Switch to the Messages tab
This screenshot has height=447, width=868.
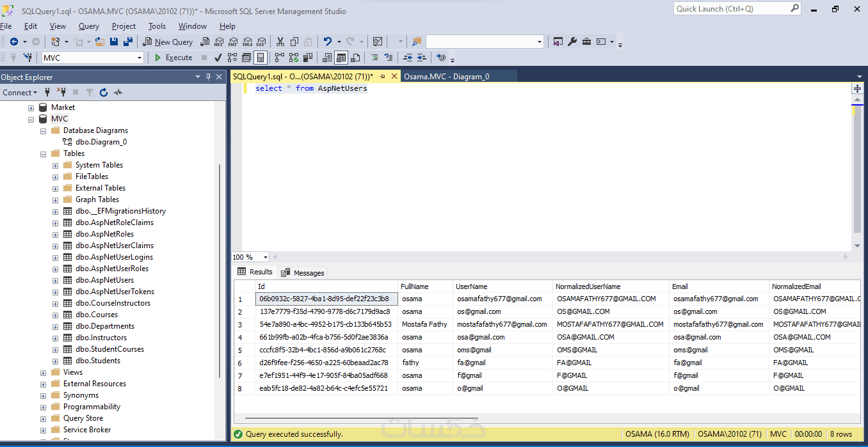[x=303, y=273]
